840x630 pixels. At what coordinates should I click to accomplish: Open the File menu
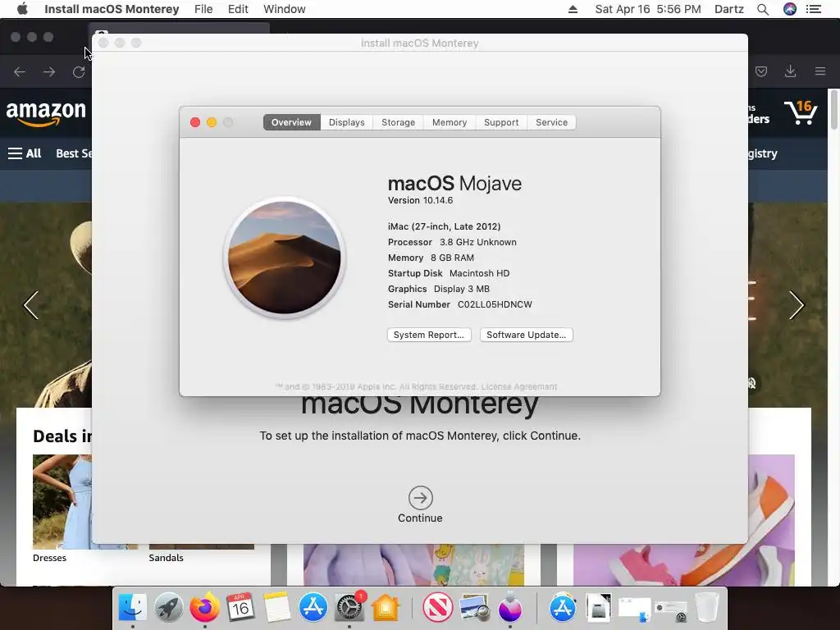pos(203,9)
